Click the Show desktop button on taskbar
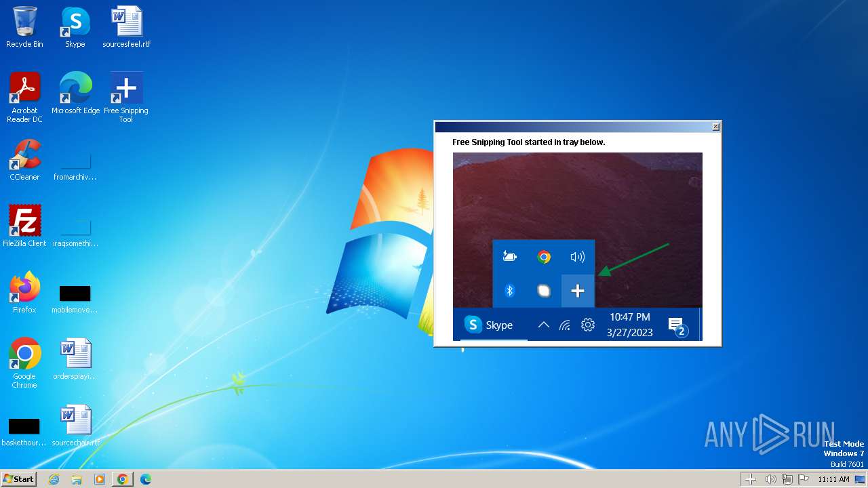The width and height of the screenshot is (868, 488). pos(860,479)
